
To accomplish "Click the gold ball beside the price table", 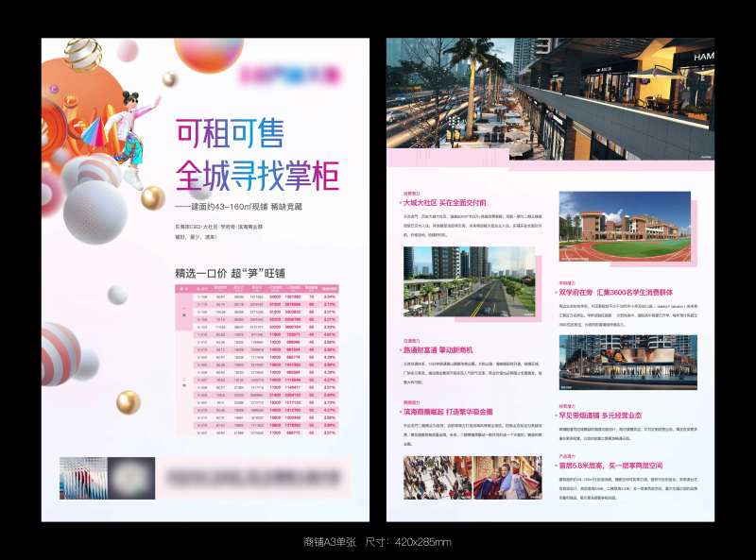I will pos(128,403).
